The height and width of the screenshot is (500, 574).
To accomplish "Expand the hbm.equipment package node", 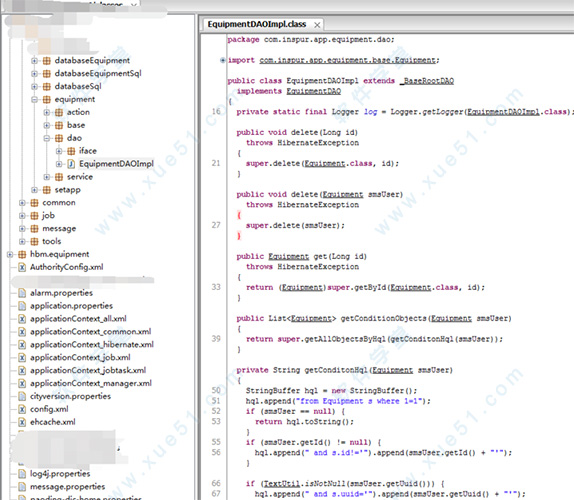I will click(x=10, y=254).
